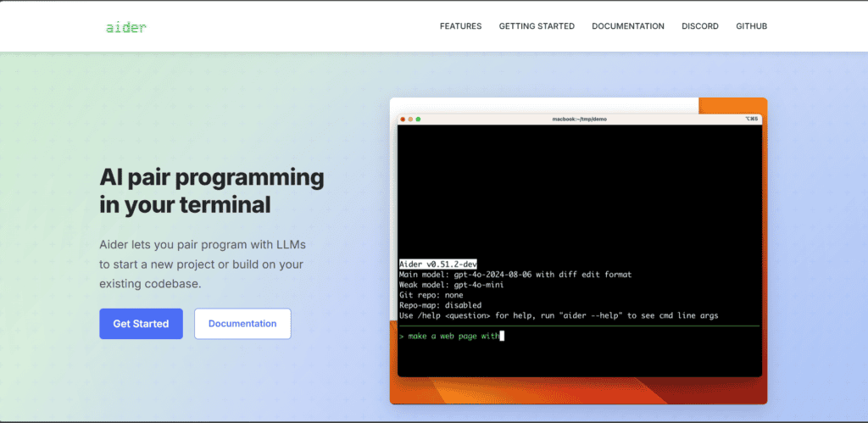Viewport: 868px width, 423px height.
Task: Click the "AI pair programming" headline
Action: 212,178
